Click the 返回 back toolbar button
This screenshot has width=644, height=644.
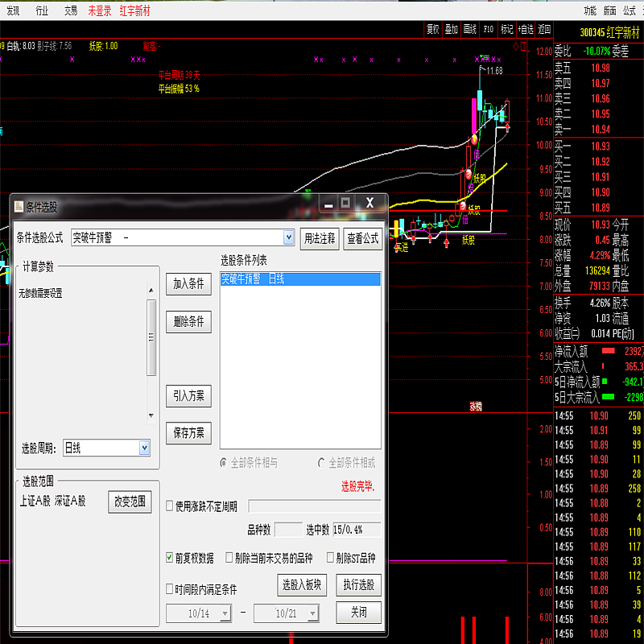[545, 29]
